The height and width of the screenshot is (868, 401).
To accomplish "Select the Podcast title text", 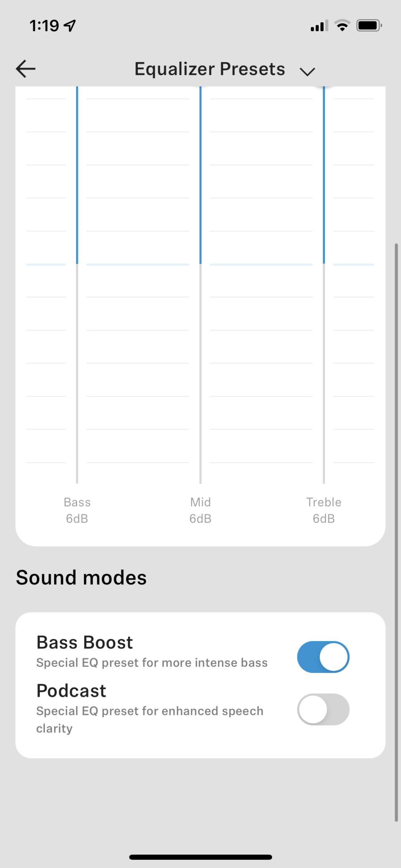I will point(71,691).
